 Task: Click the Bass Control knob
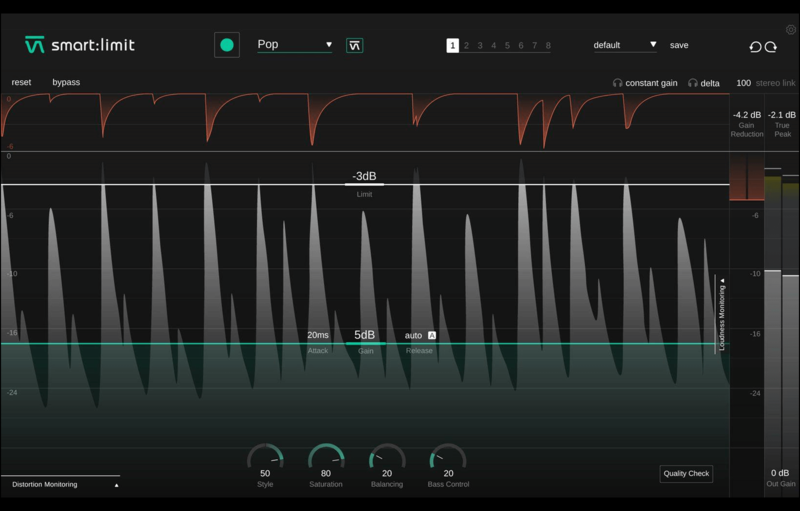point(448,457)
